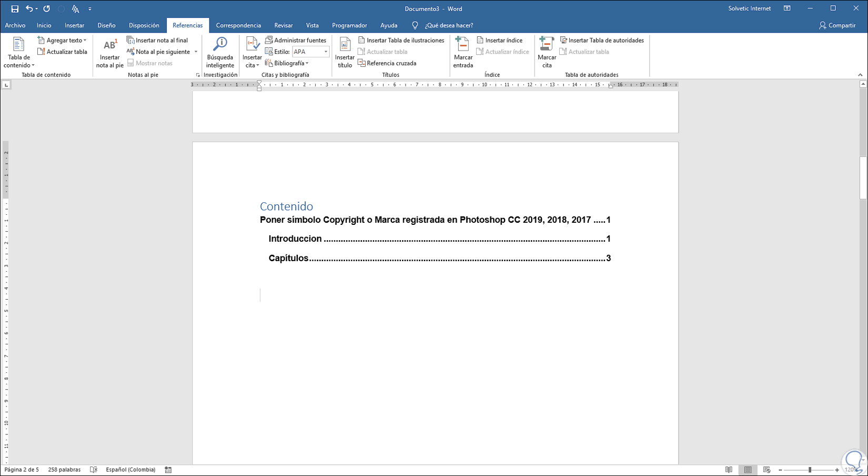Image resolution: width=868 pixels, height=476 pixels.
Task: Undo the last action
Action: coord(29,9)
